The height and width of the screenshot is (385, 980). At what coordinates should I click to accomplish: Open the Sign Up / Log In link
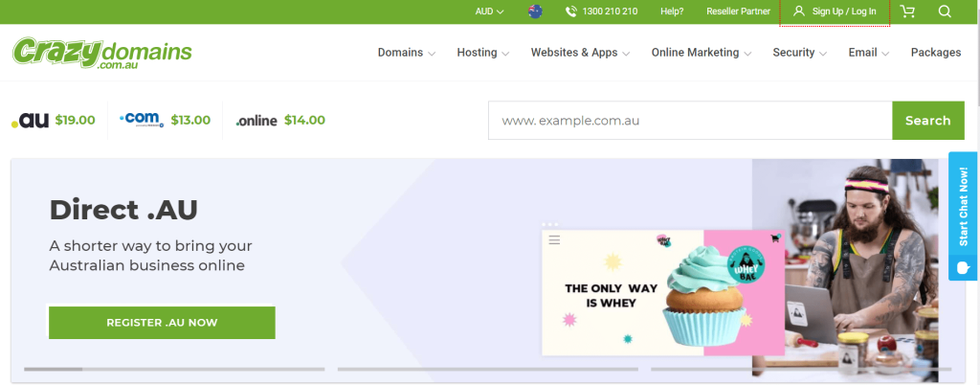tap(844, 11)
